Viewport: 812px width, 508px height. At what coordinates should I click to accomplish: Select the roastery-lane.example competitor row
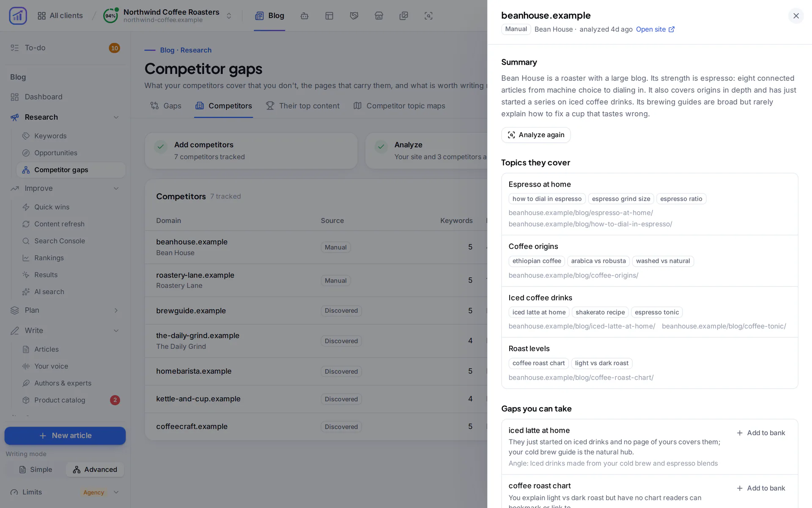pos(316,280)
